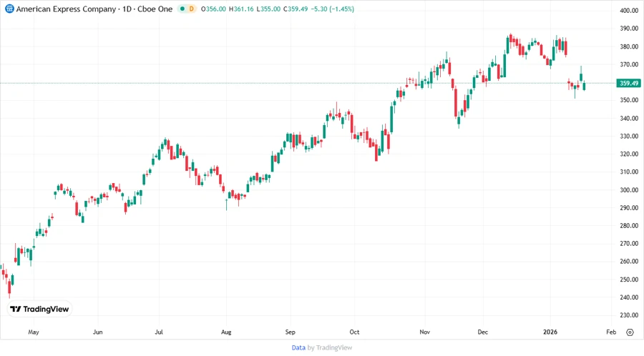
Task: Click the Sep date axis label
Action: [291, 332]
